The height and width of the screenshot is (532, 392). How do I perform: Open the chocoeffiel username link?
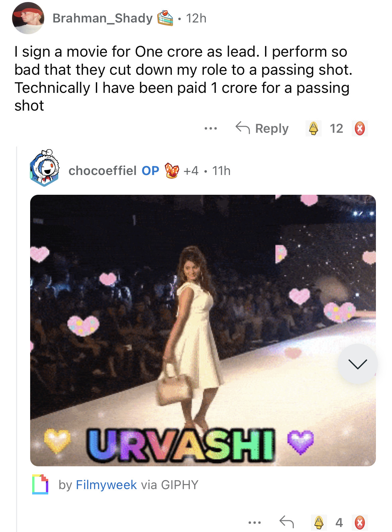click(x=102, y=171)
